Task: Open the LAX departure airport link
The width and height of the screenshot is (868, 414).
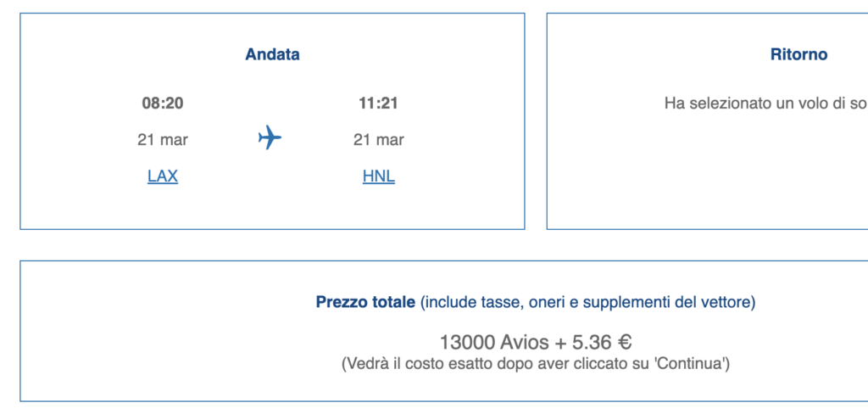Action: (162, 176)
